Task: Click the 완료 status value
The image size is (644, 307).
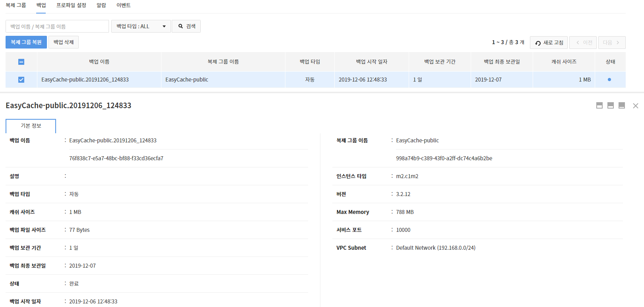Action: (74, 284)
